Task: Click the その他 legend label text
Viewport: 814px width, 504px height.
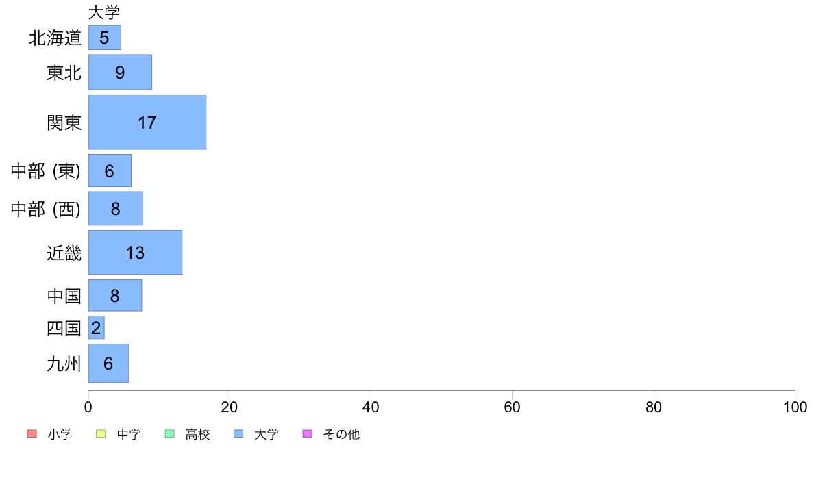Action: [341, 434]
